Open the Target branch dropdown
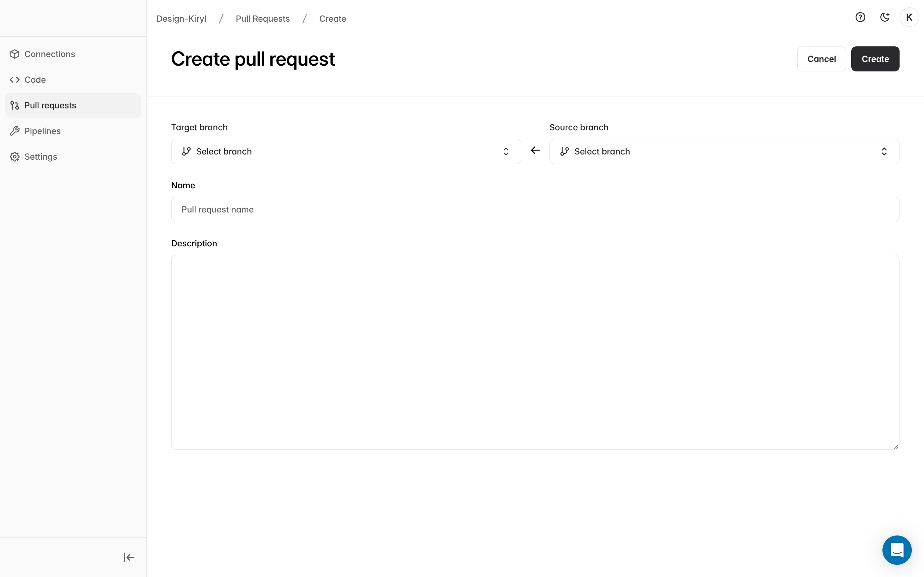 tap(346, 151)
